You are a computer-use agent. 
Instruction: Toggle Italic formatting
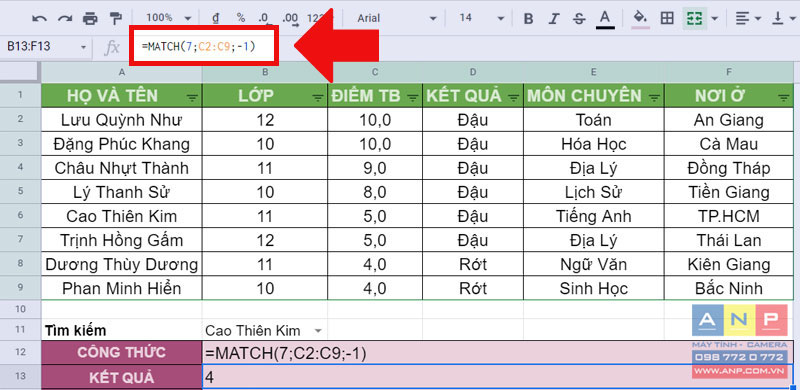tap(554, 19)
